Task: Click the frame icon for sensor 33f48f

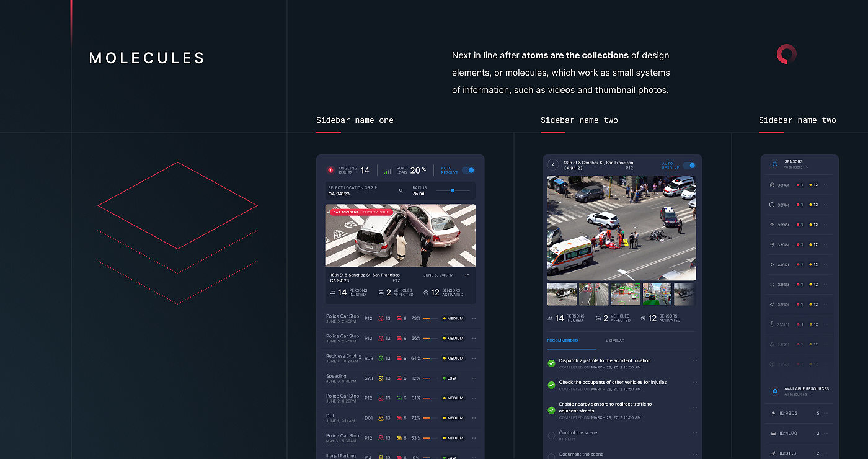Action: tap(772, 284)
